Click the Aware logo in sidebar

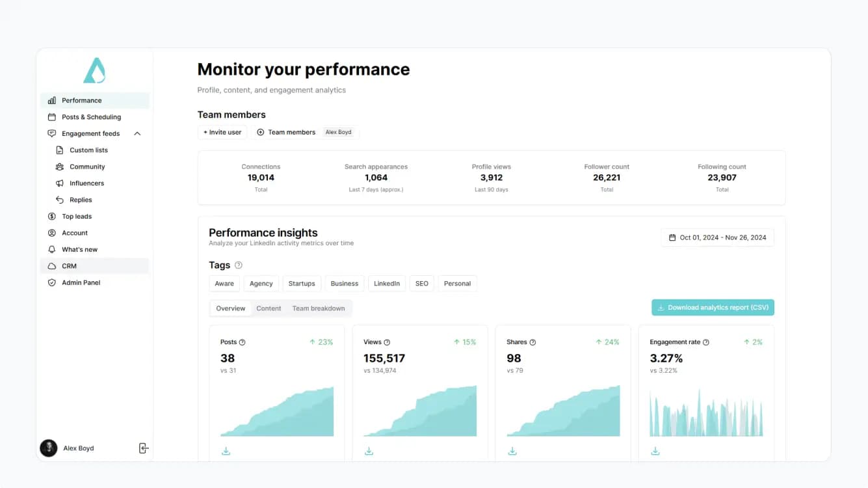[94, 71]
